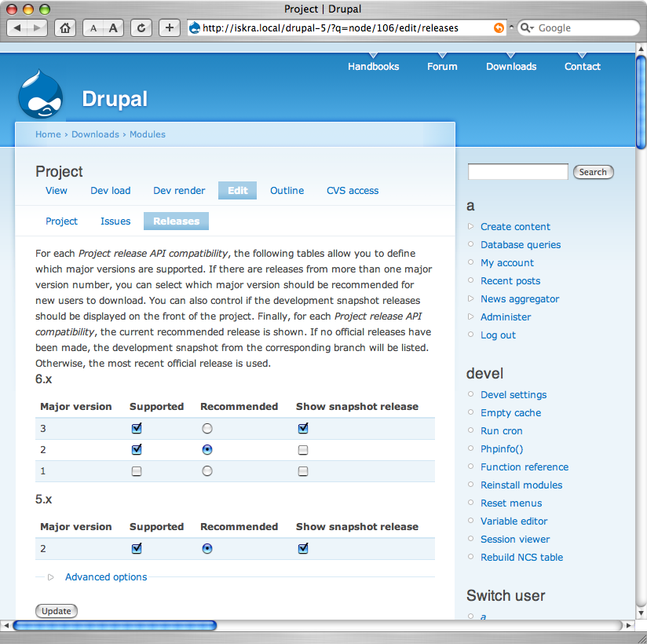Image resolution: width=647 pixels, height=644 pixels.
Task: Switch to the Issues sub-tab
Action: tap(115, 221)
